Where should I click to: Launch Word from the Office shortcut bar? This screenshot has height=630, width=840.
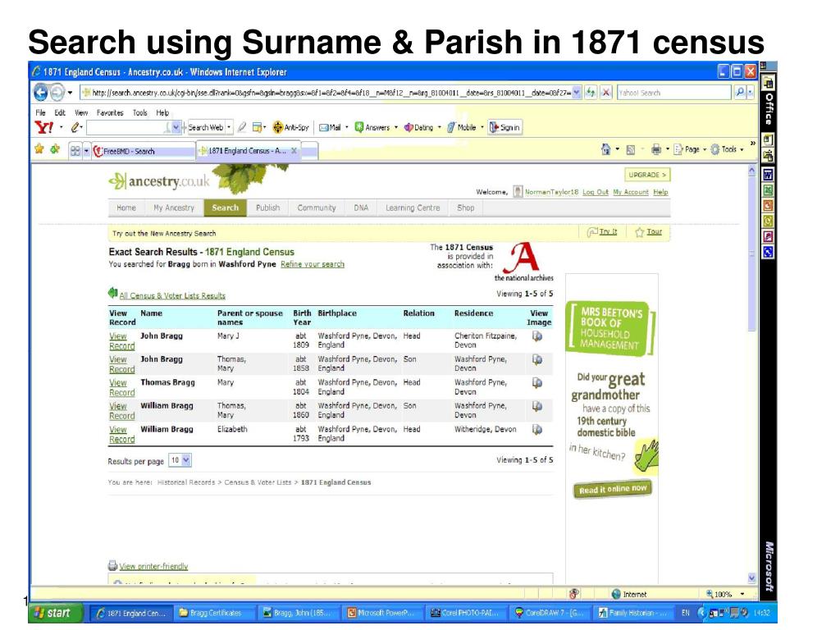tap(768, 175)
